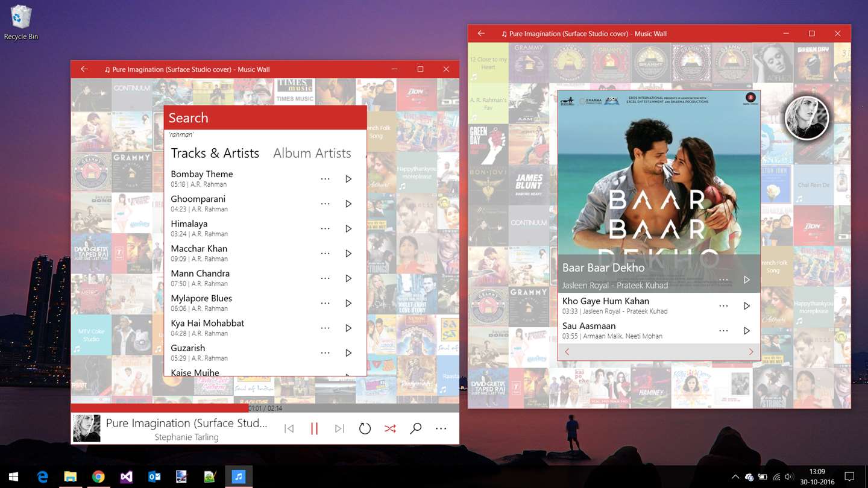Viewport: 868px width, 488px height.
Task: Open more options for Ghoomparani
Action: click(x=325, y=204)
